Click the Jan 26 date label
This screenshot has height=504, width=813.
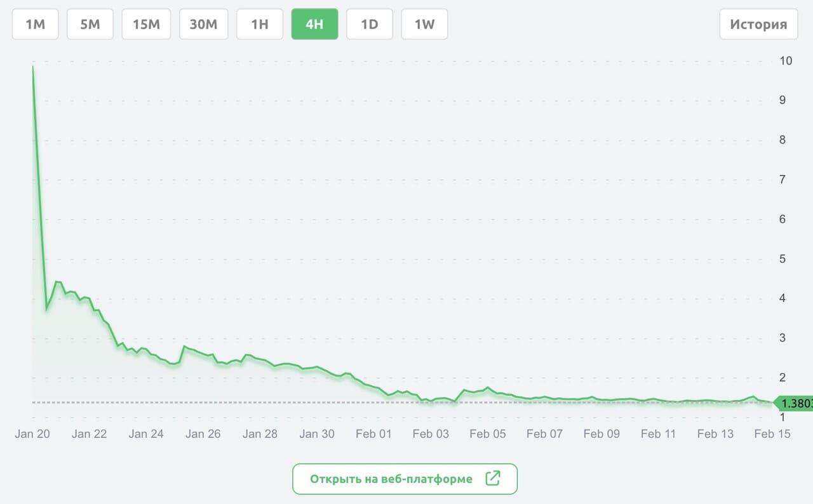click(203, 434)
